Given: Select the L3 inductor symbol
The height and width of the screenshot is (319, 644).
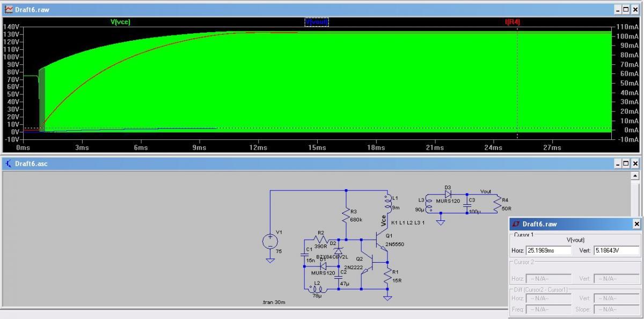Looking at the screenshot, I should pos(428,204).
